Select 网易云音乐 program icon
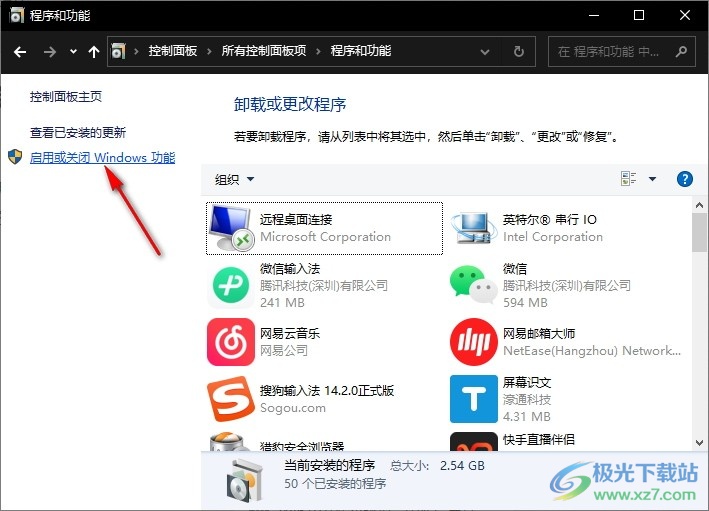 pos(231,342)
